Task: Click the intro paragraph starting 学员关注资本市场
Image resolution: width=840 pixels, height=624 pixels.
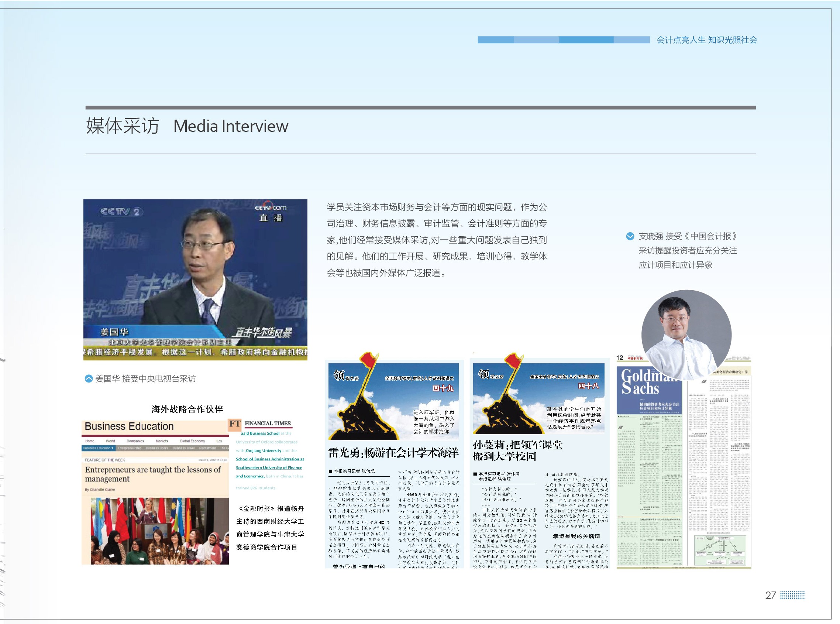Action: click(x=437, y=240)
